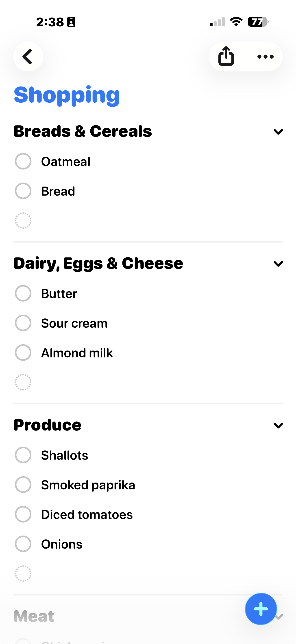Collapse the Produce section chevron
The height and width of the screenshot is (644, 296).
(278, 425)
